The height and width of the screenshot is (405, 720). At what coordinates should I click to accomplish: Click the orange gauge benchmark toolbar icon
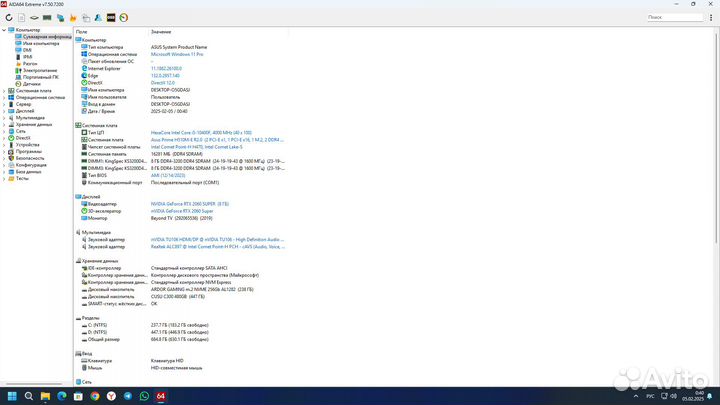coord(122,17)
